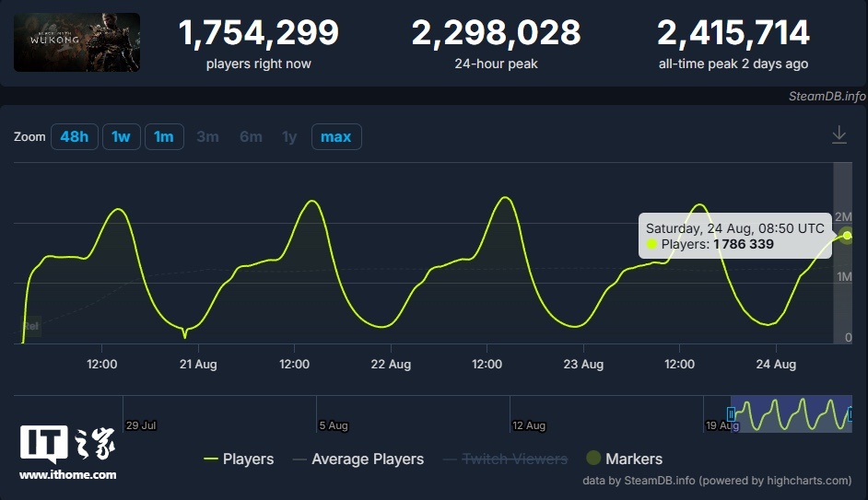This screenshot has width=868, height=500.
Task: Click the '2M' y-axis label
Action: point(843,216)
